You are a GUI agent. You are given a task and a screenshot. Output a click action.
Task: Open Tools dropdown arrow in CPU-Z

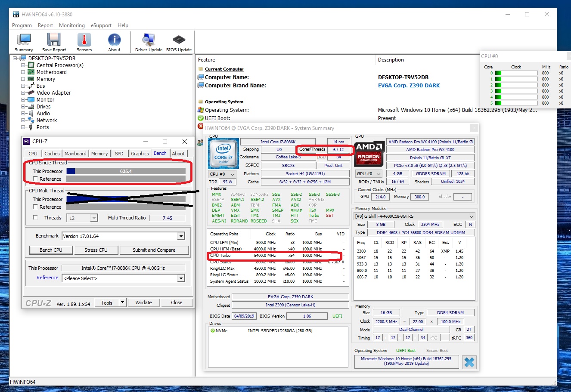point(122,302)
